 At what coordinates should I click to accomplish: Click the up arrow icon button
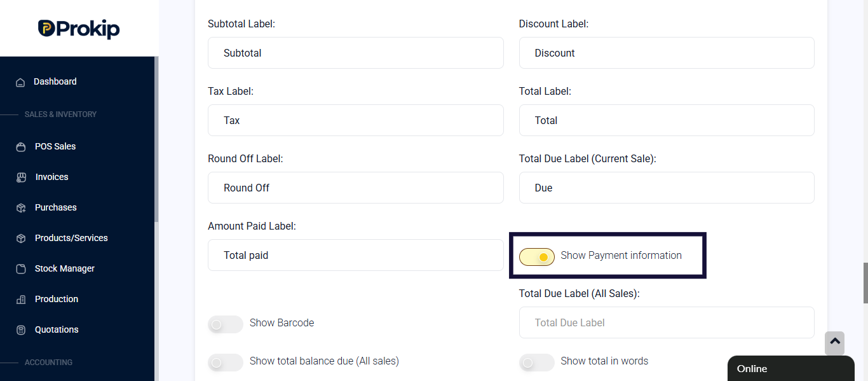(835, 343)
